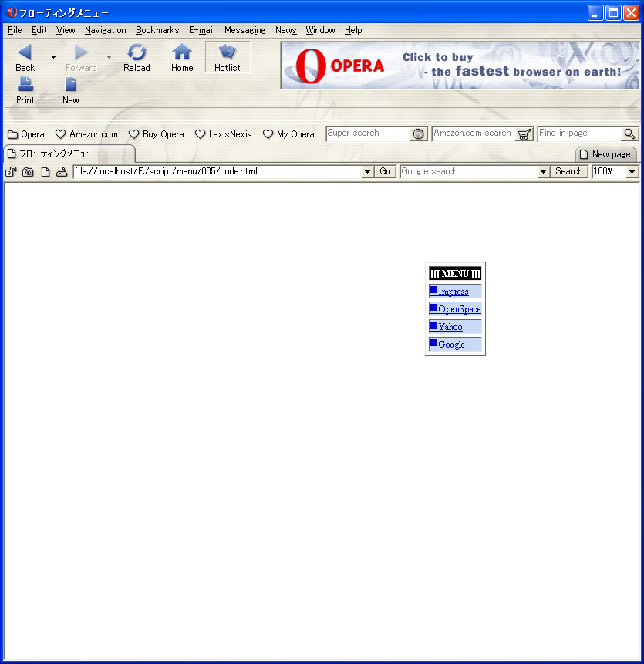This screenshot has height=664, width=644.
Task: Close the Opera window
Action: coord(631,13)
